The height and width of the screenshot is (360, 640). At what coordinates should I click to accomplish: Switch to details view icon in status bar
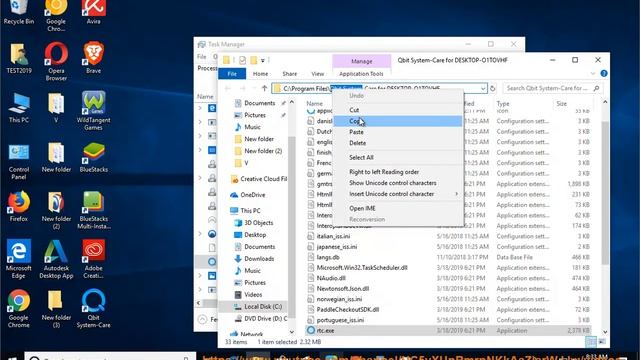tap(591, 342)
